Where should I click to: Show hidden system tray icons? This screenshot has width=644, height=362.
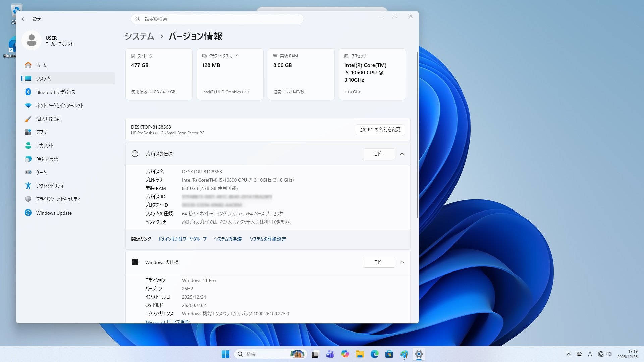click(568, 354)
